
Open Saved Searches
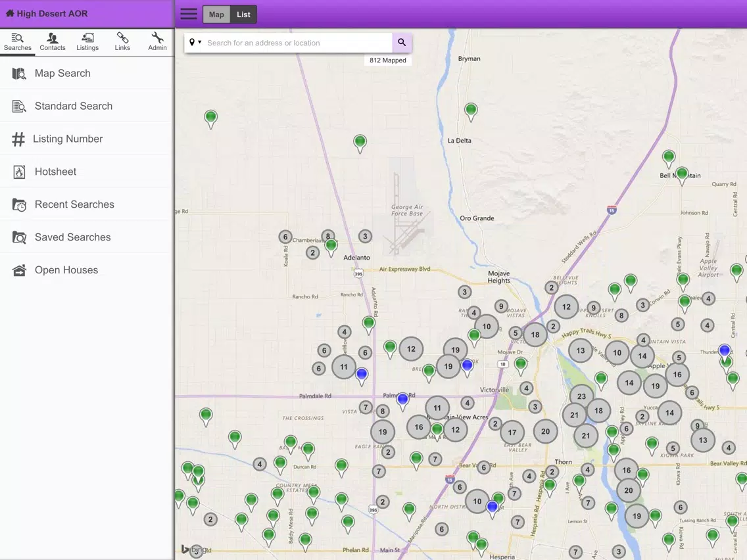pyautogui.click(x=87, y=237)
